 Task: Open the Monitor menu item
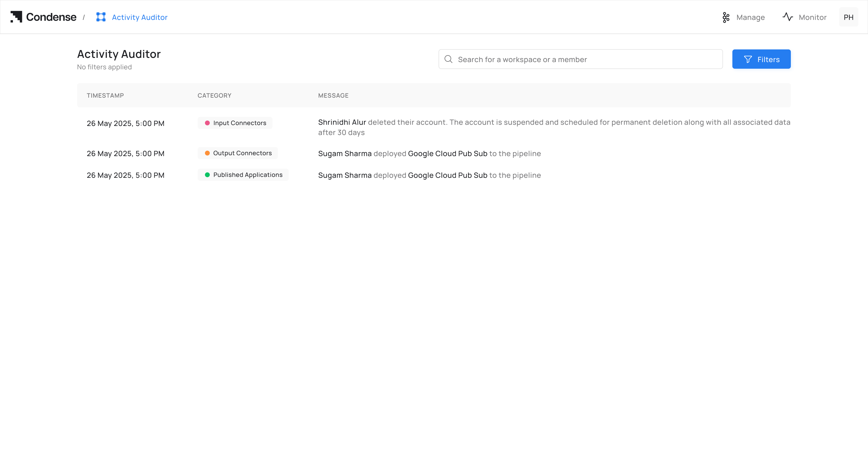click(x=812, y=17)
